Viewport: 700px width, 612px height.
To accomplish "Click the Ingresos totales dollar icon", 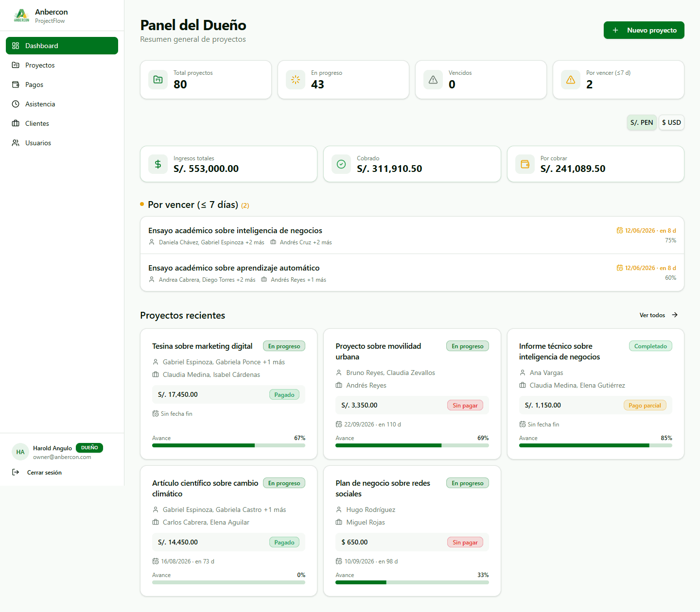I will (158, 164).
